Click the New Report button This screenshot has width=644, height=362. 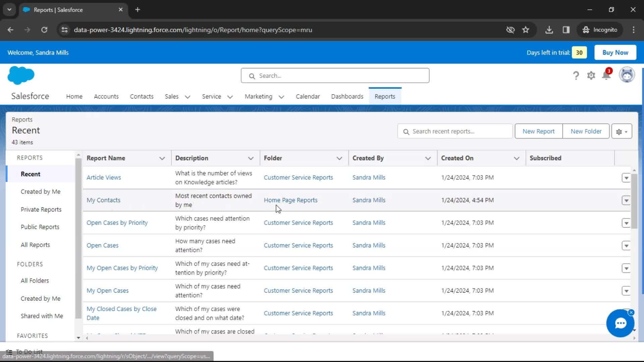pos(538,131)
